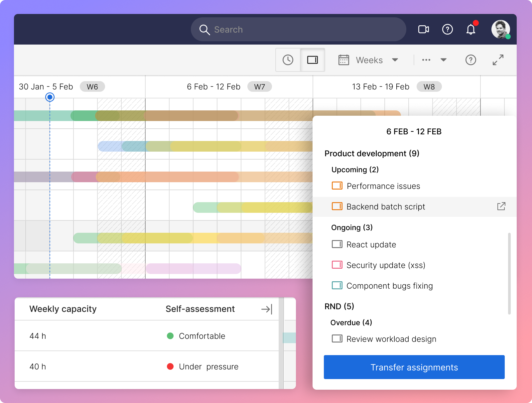Open the more options dropdown arrow
The width and height of the screenshot is (532, 403).
tap(443, 60)
